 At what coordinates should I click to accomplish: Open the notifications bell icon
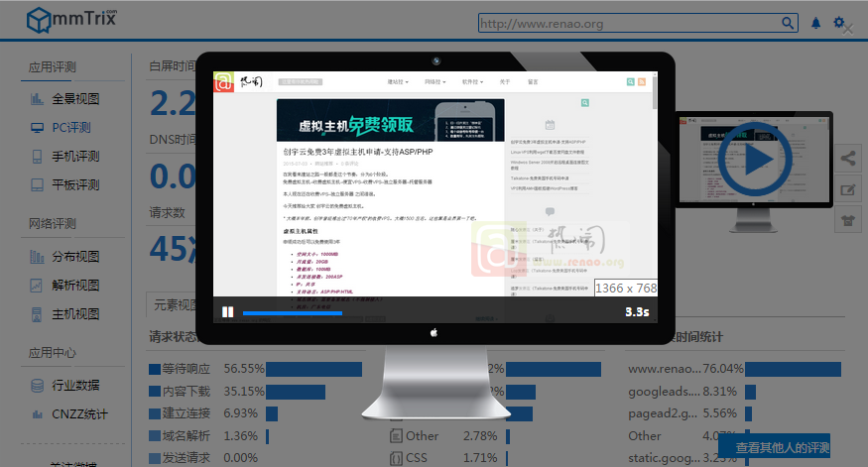click(x=815, y=23)
